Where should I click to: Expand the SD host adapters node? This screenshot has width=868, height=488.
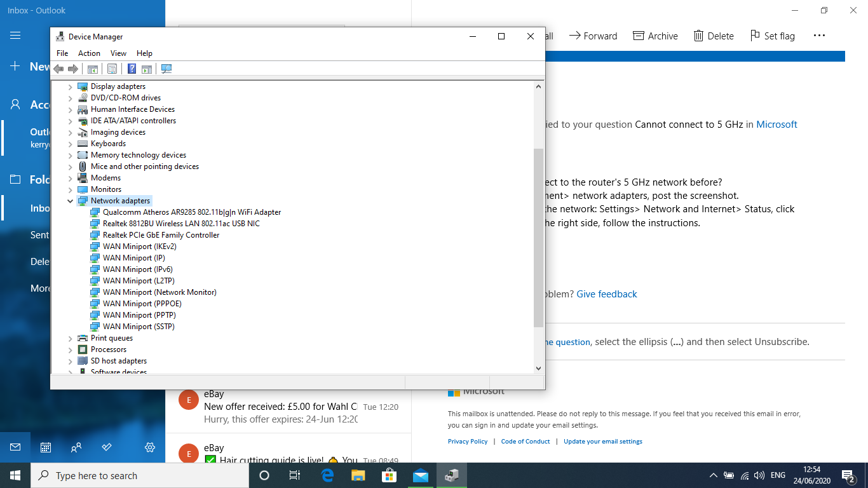(70, 361)
